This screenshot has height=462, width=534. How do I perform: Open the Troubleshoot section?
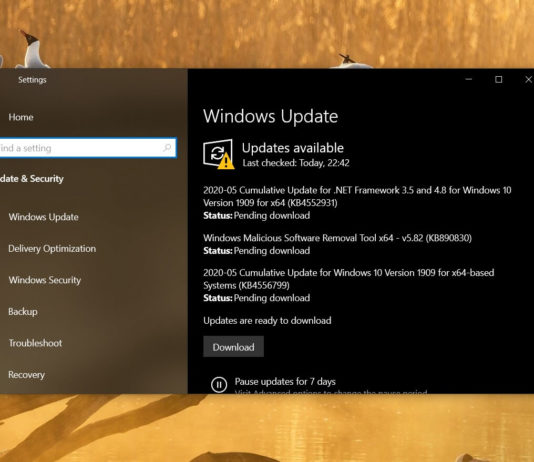point(35,343)
